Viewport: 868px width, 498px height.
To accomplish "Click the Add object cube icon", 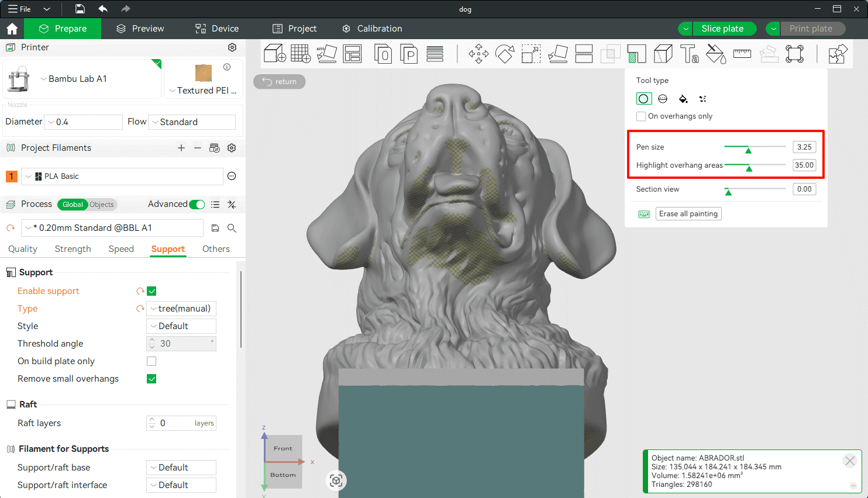I will 274,54.
